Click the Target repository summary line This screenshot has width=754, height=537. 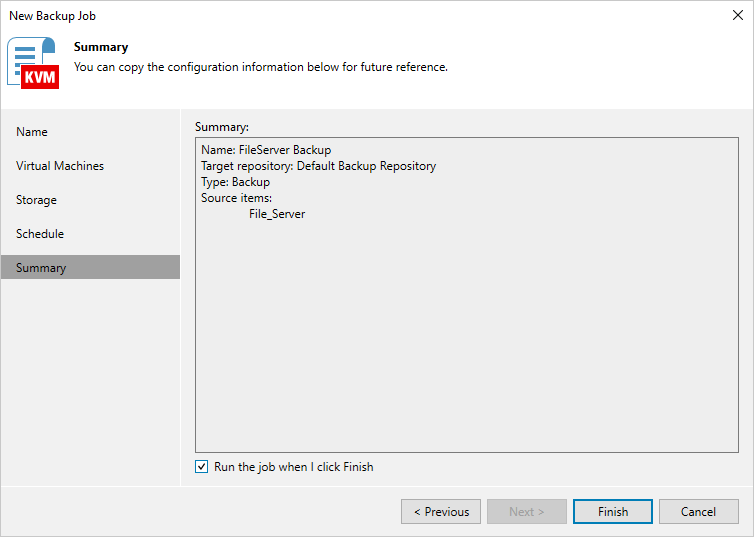pos(318,166)
